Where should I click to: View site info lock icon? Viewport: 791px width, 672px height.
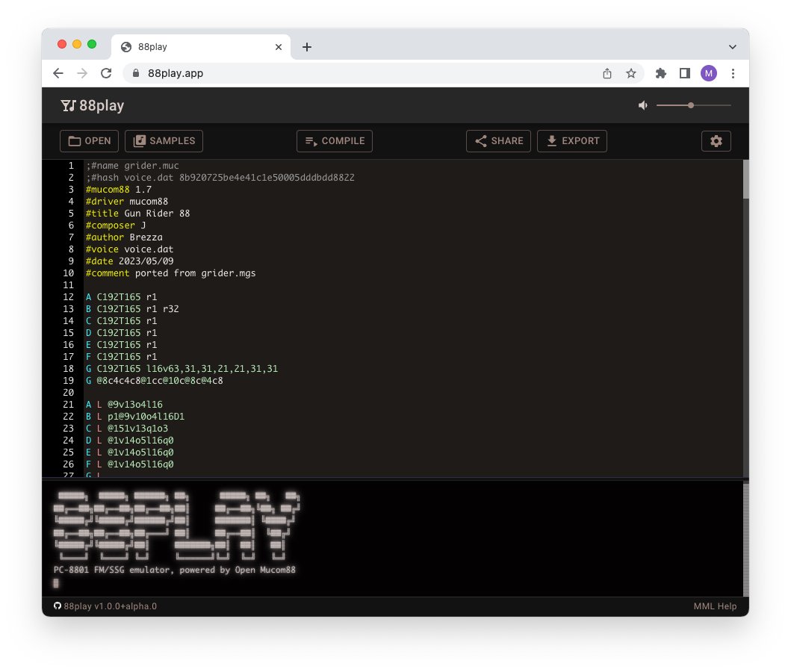136,73
